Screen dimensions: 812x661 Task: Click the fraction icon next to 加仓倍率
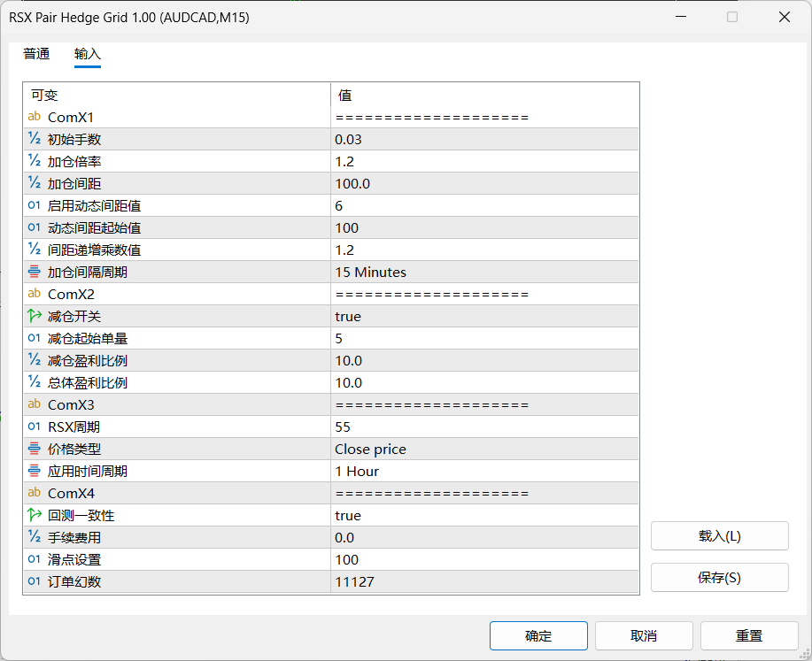coord(35,161)
